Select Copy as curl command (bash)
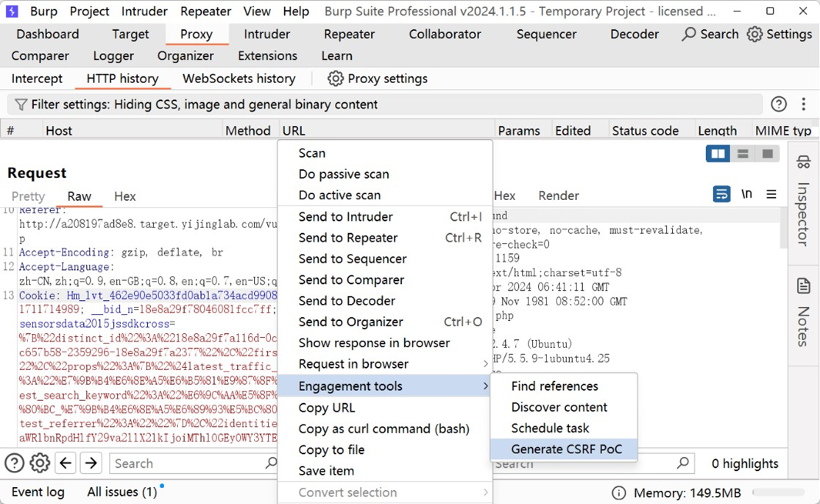Image resolution: width=820 pixels, height=504 pixels. click(385, 429)
